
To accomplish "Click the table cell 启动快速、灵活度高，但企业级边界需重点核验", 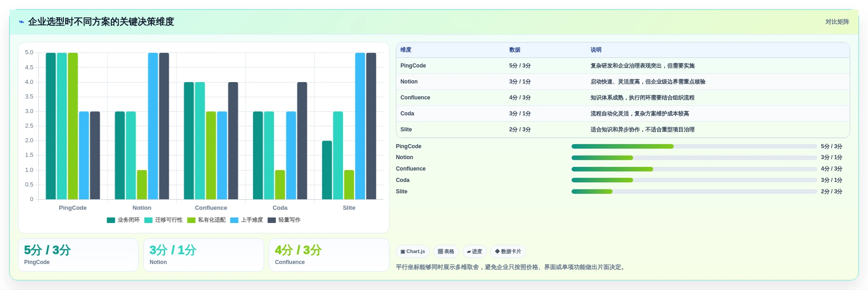I will click(648, 82).
